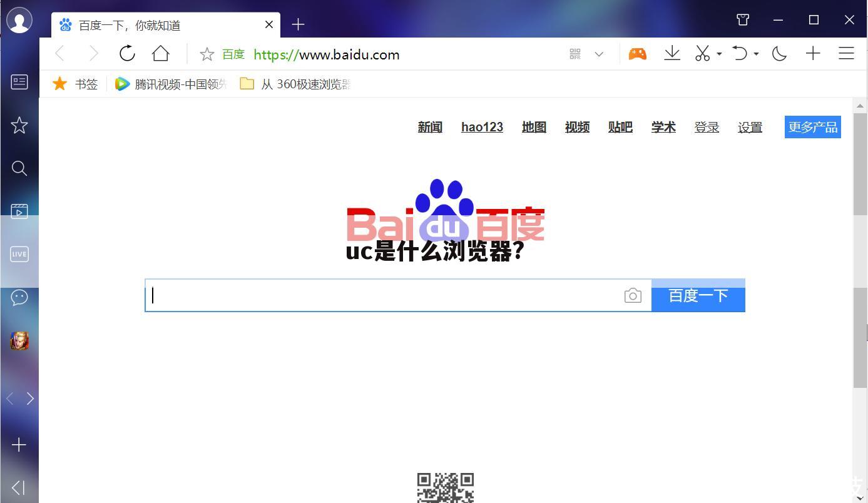Restore the recently closed tab
The image size is (868, 503).
[x=740, y=53]
